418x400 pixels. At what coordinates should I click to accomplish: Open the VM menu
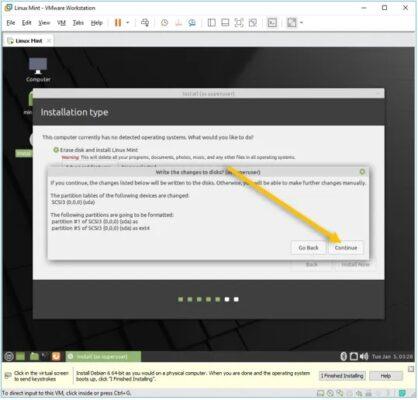point(61,23)
